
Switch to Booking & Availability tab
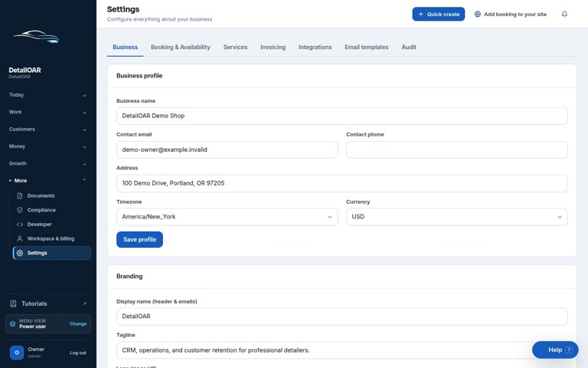pos(181,47)
